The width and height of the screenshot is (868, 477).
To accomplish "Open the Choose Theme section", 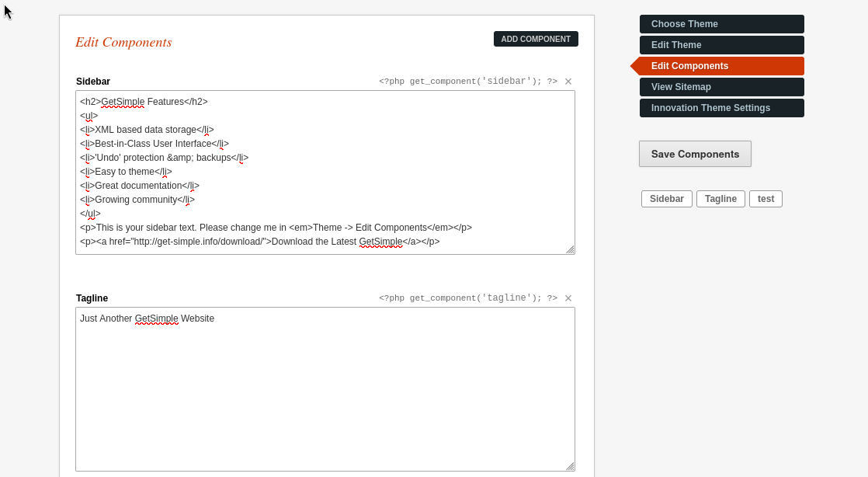I will pyautogui.click(x=721, y=24).
